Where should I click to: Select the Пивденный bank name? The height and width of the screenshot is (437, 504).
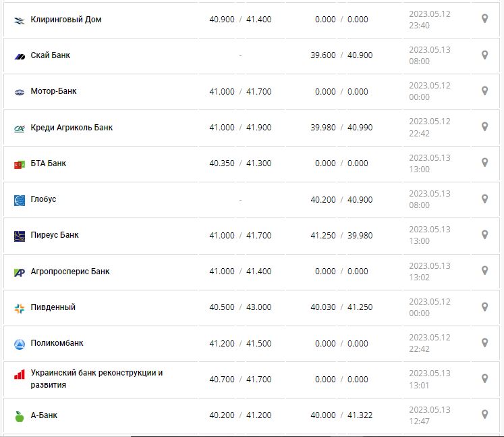tap(53, 307)
